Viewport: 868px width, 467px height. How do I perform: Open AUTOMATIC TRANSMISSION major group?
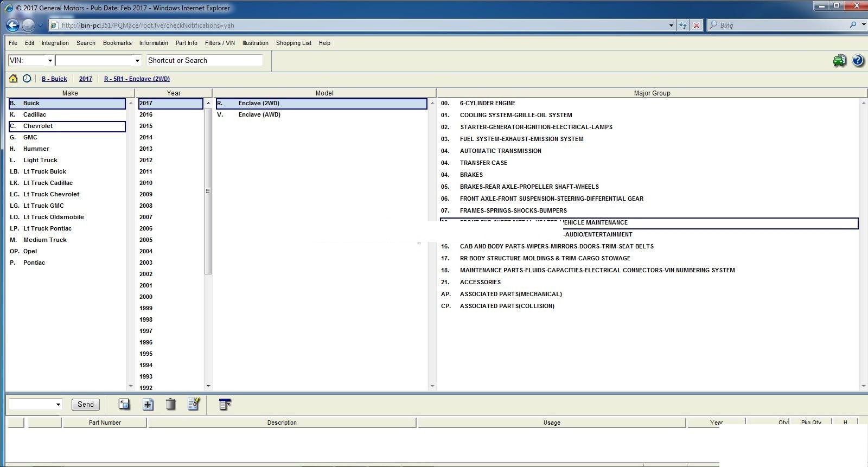click(x=649, y=151)
